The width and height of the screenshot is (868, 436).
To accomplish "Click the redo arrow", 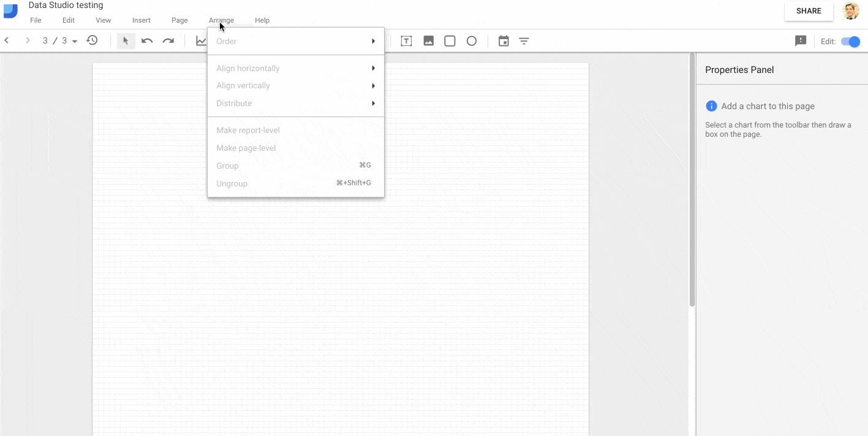I will coord(168,41).
